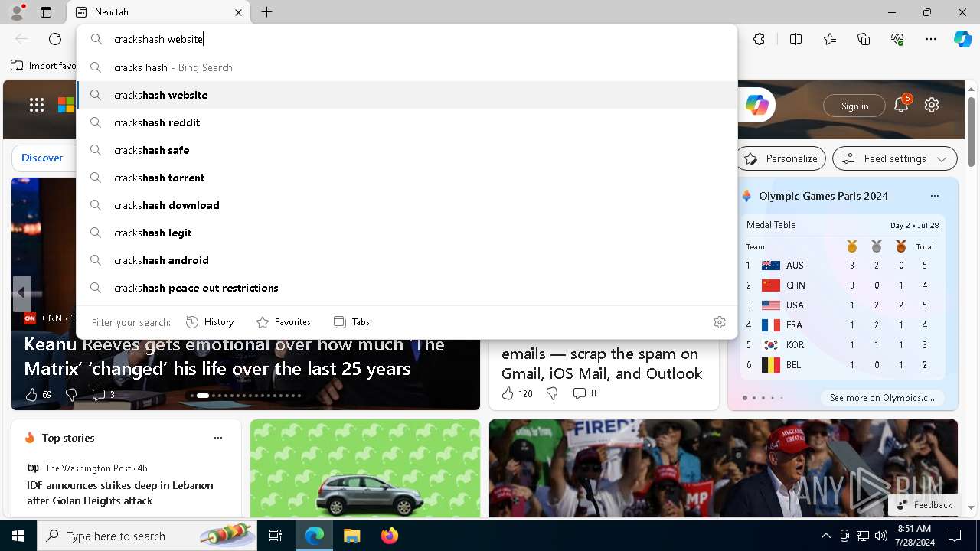Click the Personalize button
Screen dimensions: 980x551
tap(782, 158)
